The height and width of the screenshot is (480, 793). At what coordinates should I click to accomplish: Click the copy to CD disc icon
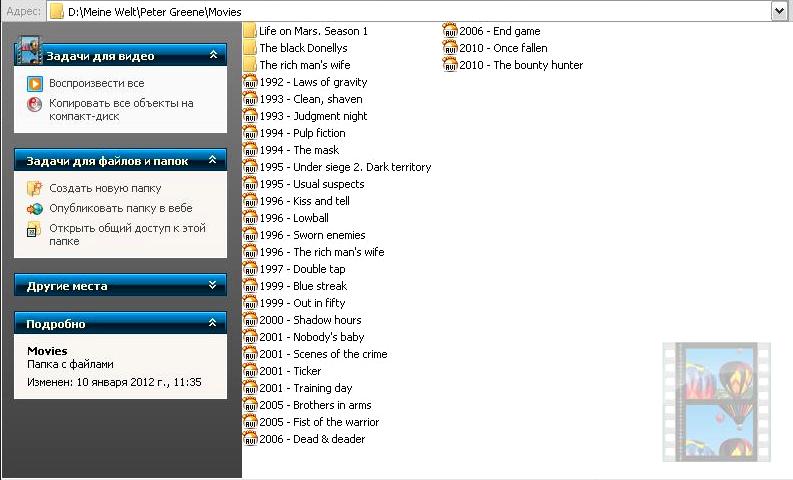coord(34,104)
